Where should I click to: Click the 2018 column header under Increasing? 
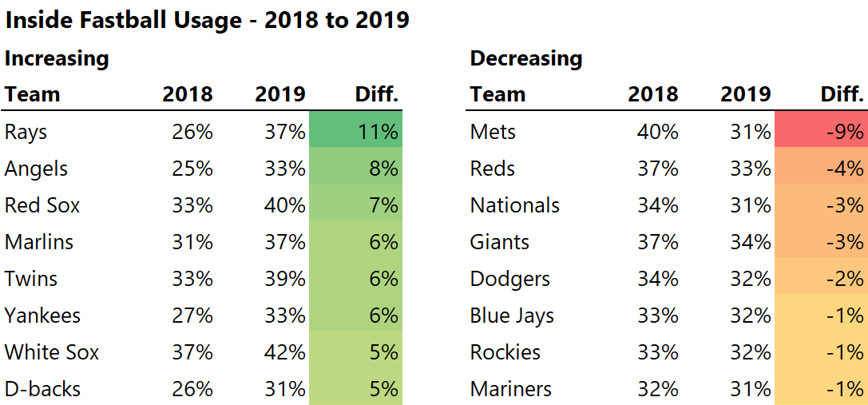click(x=188, y=94)
